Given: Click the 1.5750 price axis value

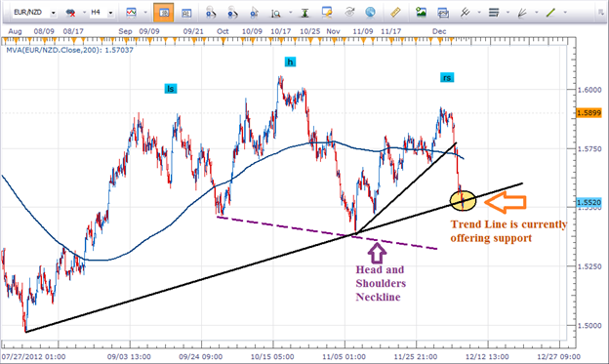Looking at the screenshot, I should (589, 148).
